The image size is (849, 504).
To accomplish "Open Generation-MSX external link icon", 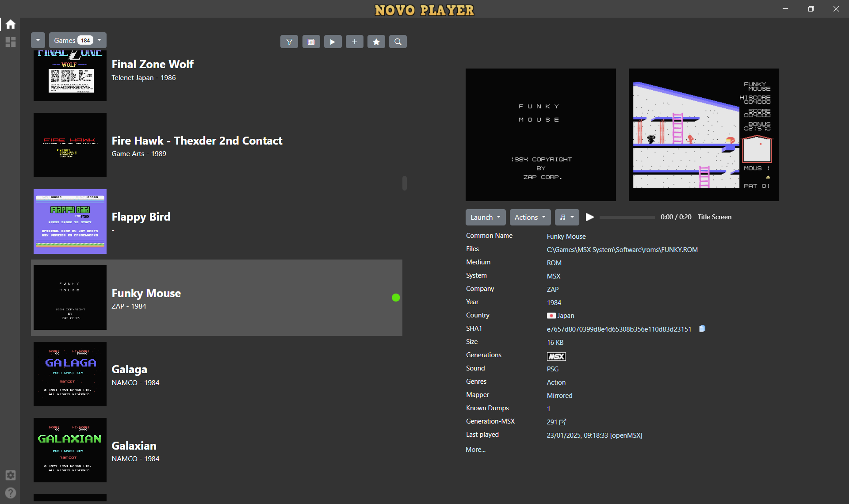I will tap(562, 422).
